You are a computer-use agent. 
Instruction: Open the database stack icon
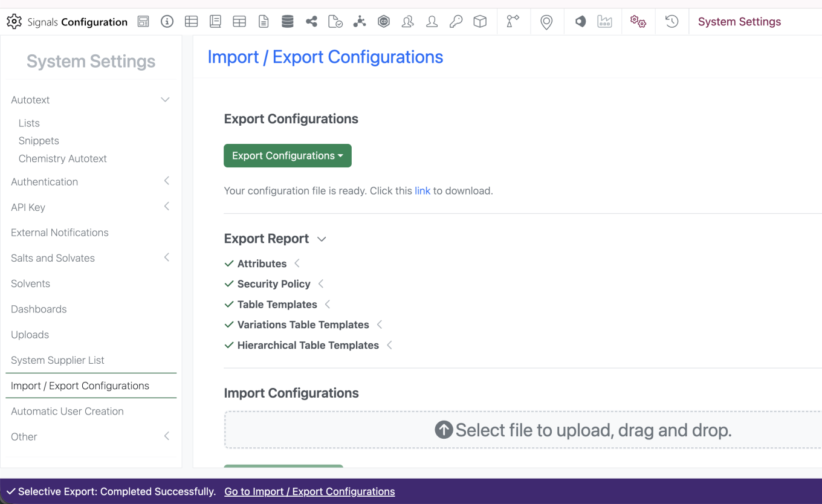pyautogui.click(x=288, y=22)
